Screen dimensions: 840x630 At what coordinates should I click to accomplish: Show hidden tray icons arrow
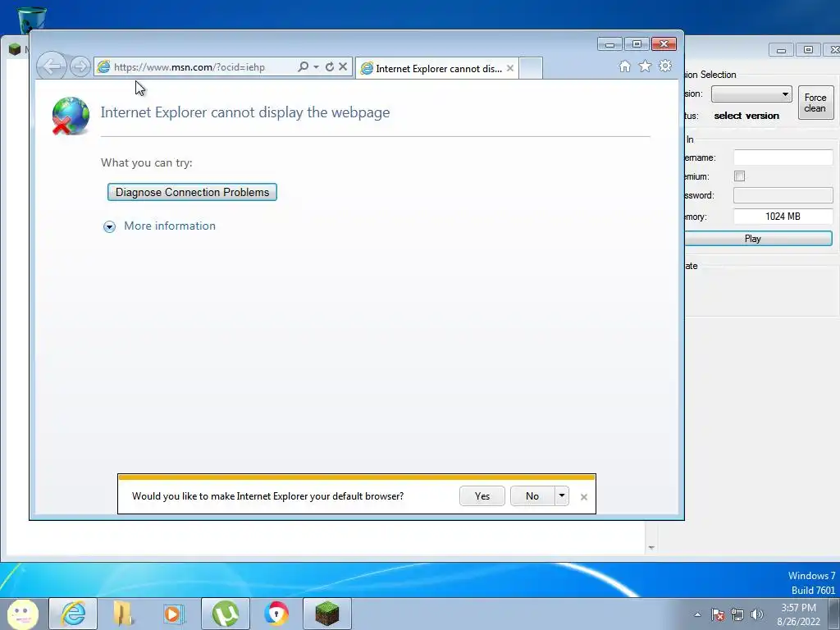point(697,614)
